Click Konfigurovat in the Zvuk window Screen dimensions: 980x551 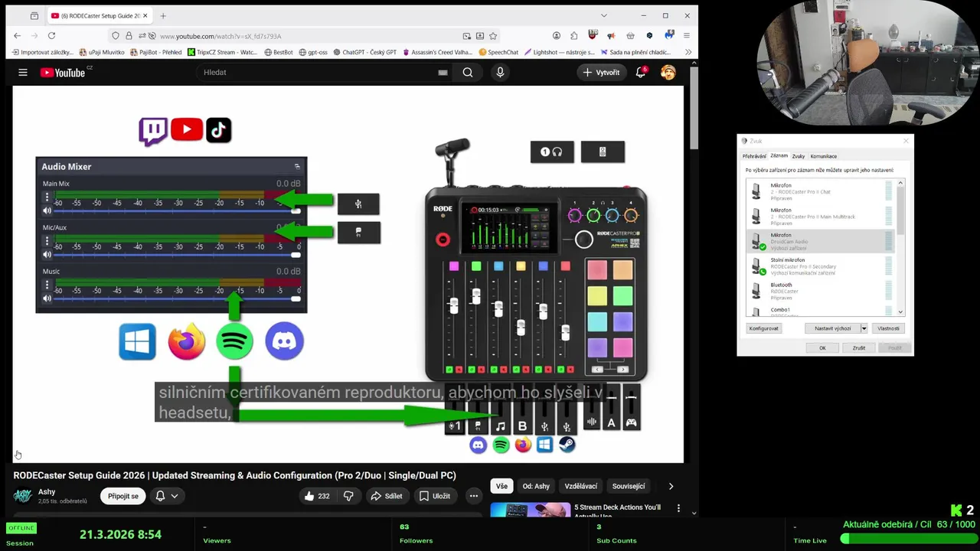click(x=763, y=328)
